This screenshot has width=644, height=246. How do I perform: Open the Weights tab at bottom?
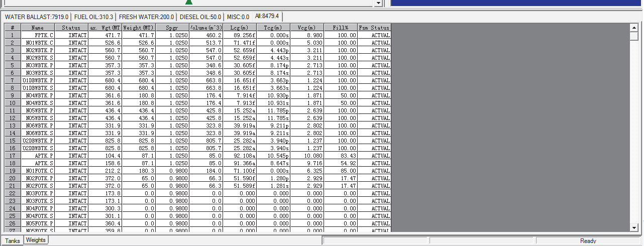36,240
